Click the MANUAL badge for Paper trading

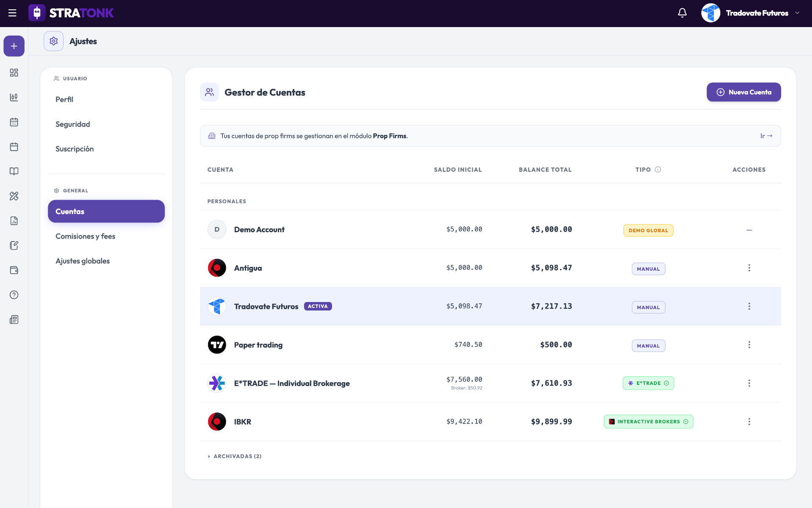pyautogui.click(x=648, y=346)
